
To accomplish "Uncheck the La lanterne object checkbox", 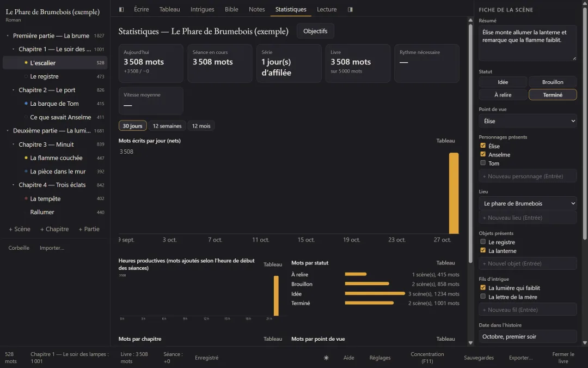I will point(483,250).
